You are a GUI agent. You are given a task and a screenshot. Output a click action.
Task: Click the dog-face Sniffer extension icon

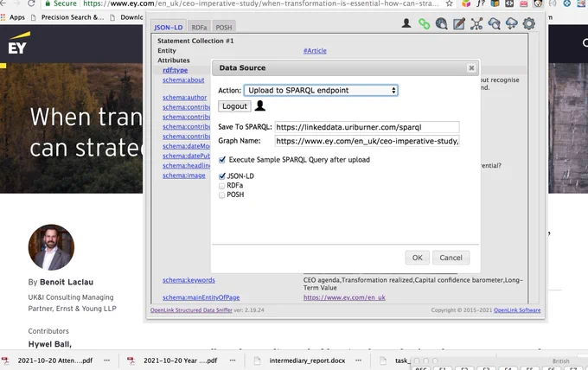pyautogui.click(x=538, y=3)
